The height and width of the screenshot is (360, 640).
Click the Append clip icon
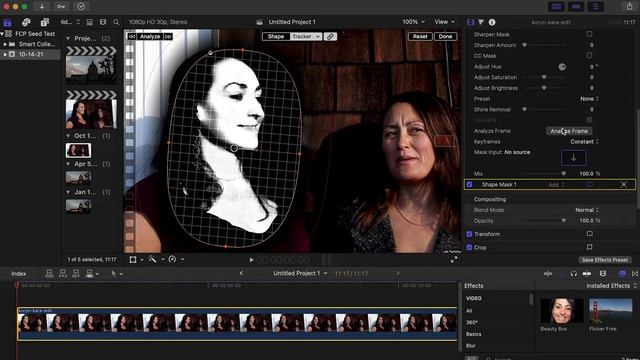pos(76,273)
